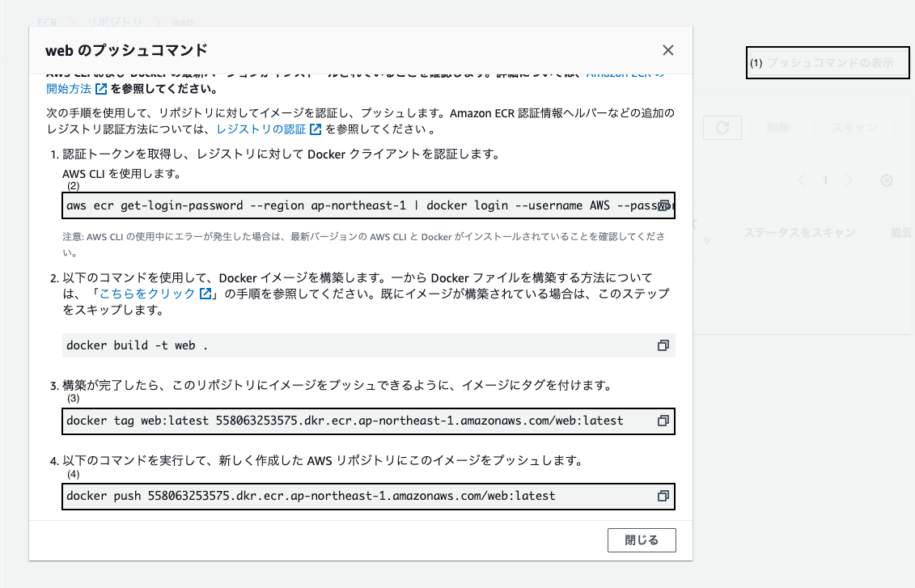
Task: Click the 閉じる button
Action: click(642, 540)
